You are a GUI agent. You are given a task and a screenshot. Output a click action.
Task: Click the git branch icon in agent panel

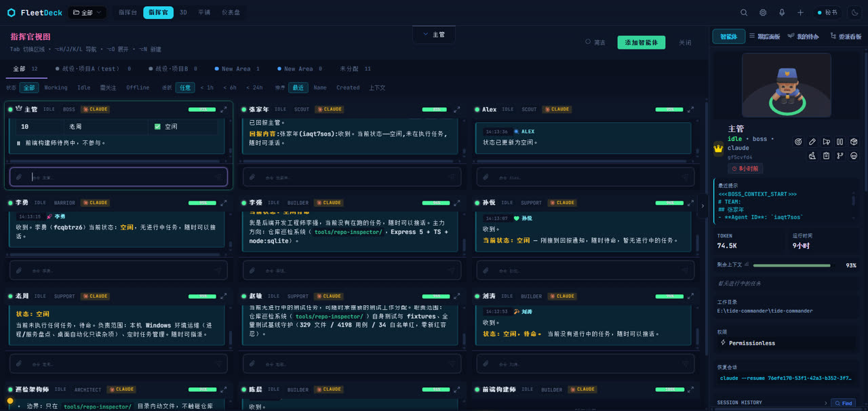(x=840, y=155)
